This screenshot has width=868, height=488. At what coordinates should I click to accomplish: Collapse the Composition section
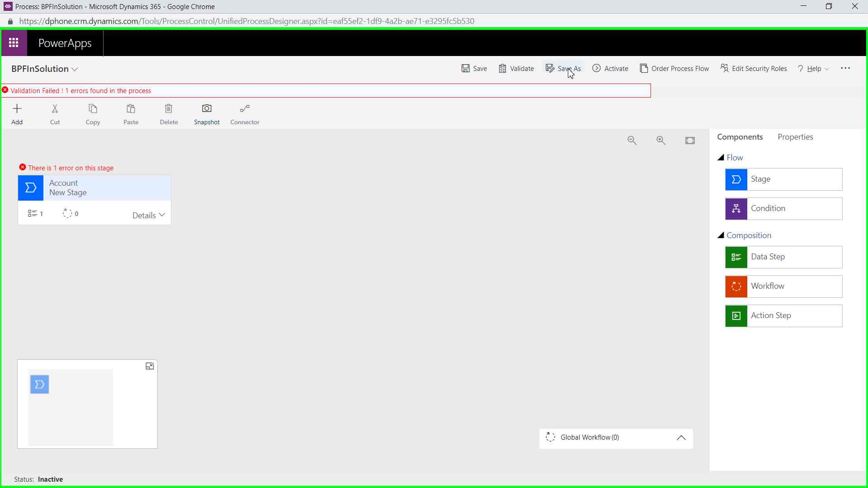click(721, 235)
